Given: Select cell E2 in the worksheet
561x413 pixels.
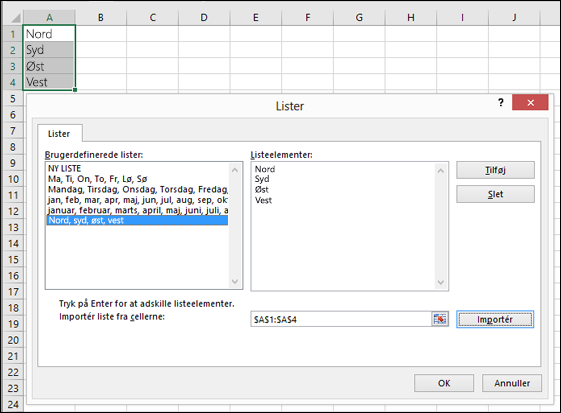Looking at the screenshot, I should (x=256, y=50).
